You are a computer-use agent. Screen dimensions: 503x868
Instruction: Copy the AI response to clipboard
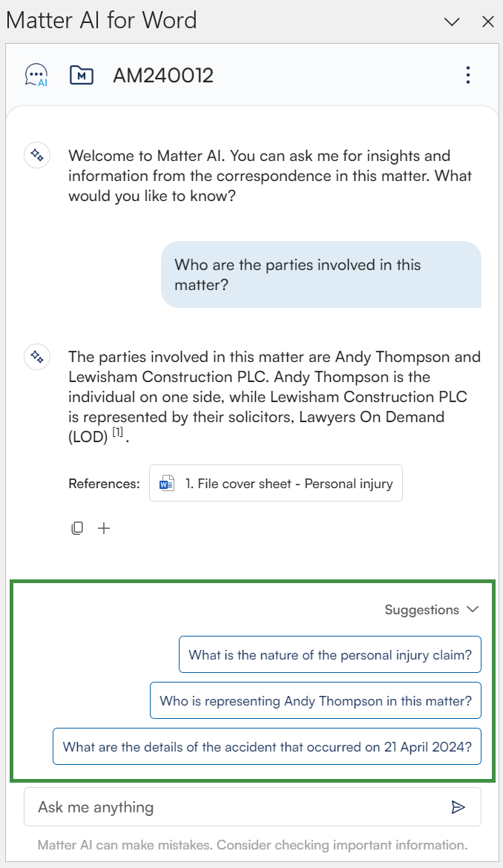click(77, 528)
